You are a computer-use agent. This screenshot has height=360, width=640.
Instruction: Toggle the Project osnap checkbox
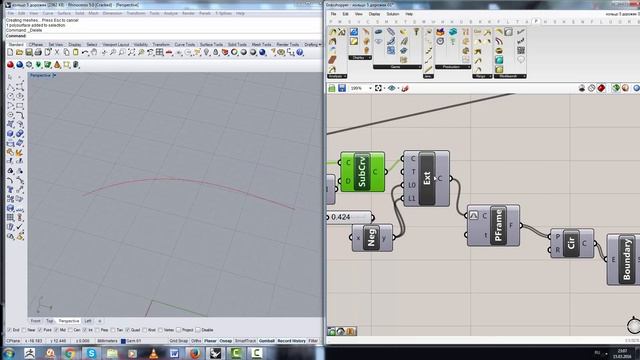point(178,330)
